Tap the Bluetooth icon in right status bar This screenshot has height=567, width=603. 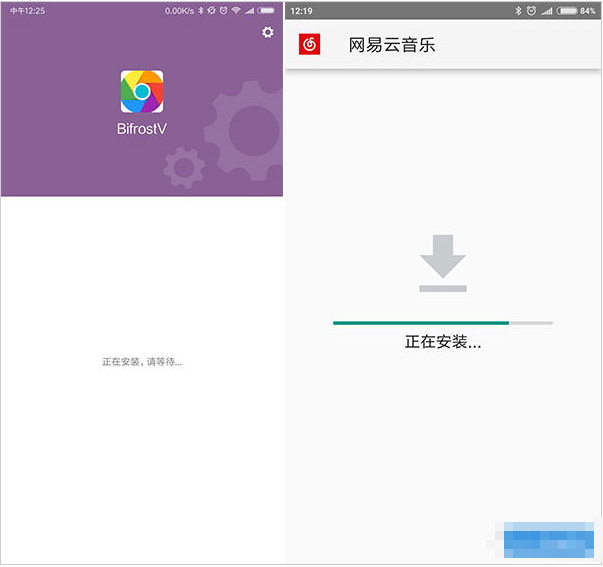point(518,11)
